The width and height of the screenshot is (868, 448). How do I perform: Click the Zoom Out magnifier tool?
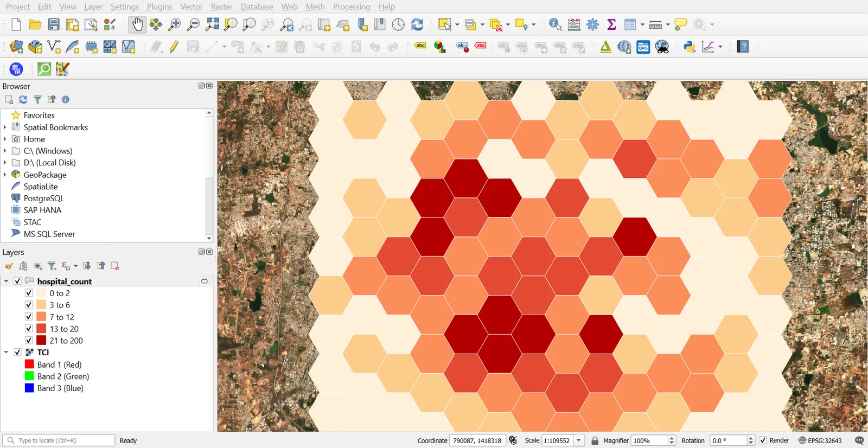pyautogui.click(x=193, y=24)
